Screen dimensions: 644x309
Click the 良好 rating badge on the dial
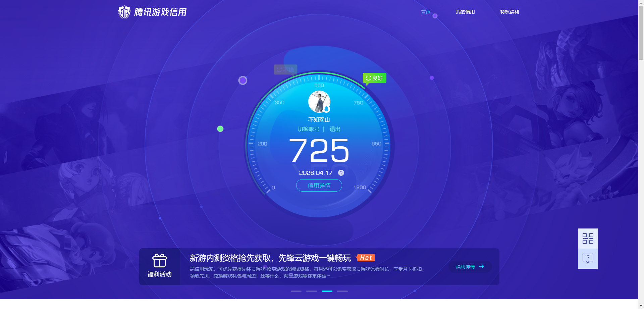pyautogui.click(x=374, y=78)
